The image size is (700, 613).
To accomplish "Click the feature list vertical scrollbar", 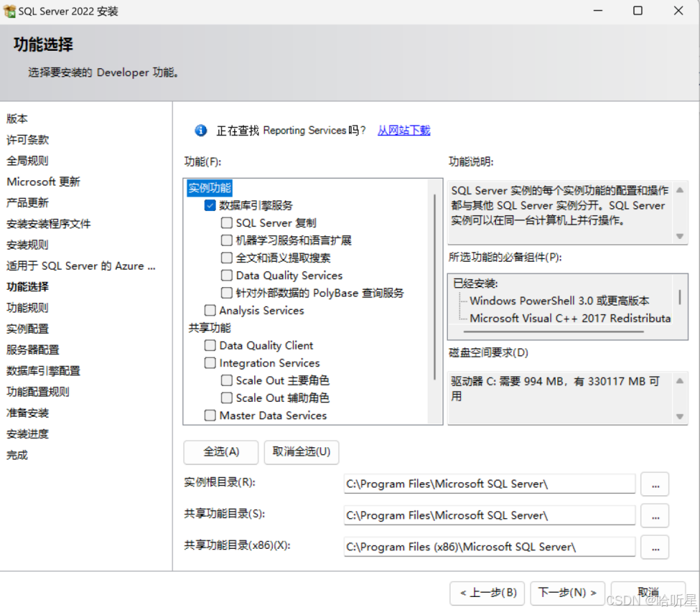I will pos(435,286).
